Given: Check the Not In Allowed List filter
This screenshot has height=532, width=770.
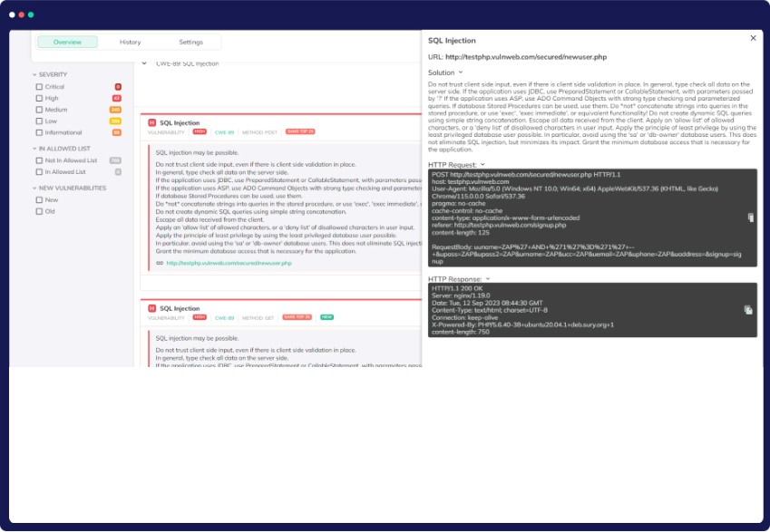Looking at the screenshot, I should (39, 160).
